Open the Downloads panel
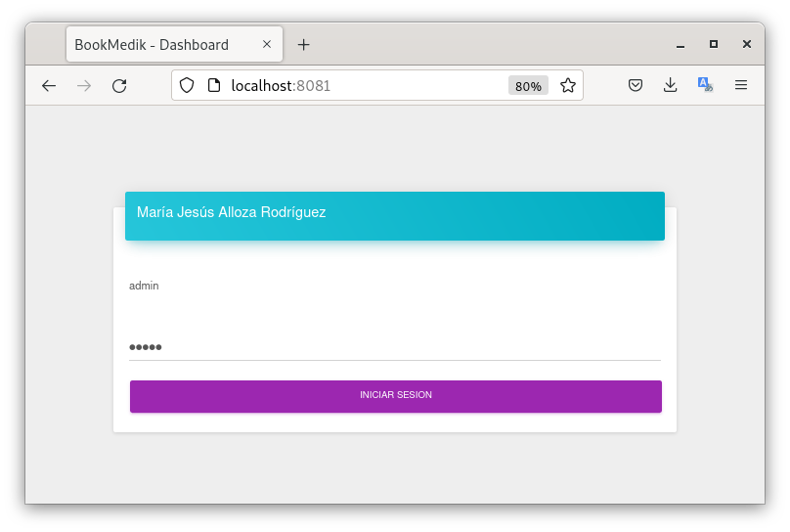The width and height of the screenshot is (790, 532). tap(670, 86)
